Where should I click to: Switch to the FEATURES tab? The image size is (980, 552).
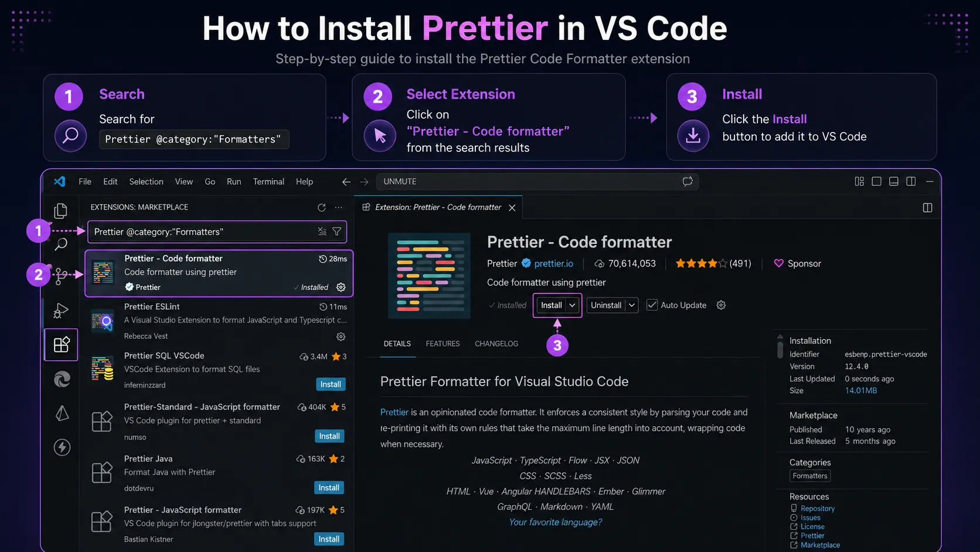click(x=443, y=344)
